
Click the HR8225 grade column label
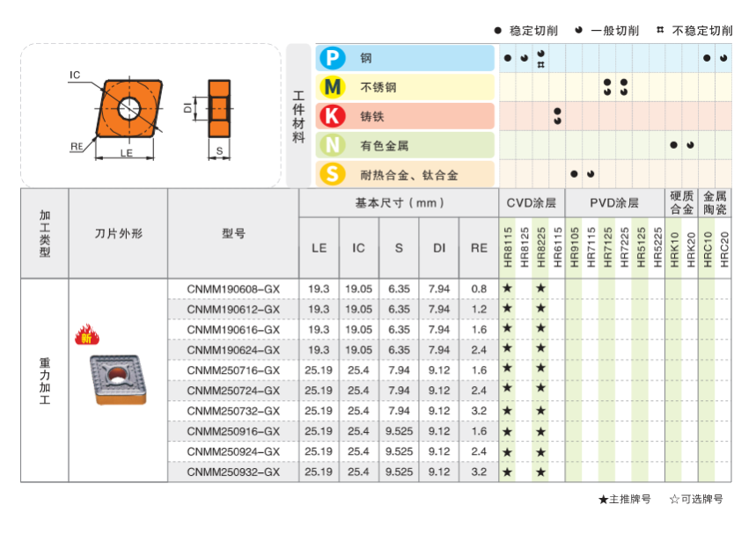(x=541, y=247)
